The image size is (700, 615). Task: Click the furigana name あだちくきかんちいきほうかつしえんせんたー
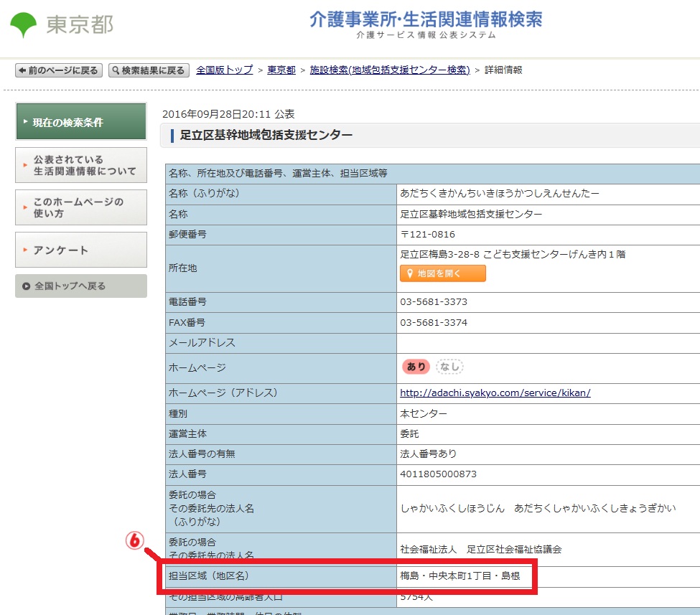pos(499,193)
